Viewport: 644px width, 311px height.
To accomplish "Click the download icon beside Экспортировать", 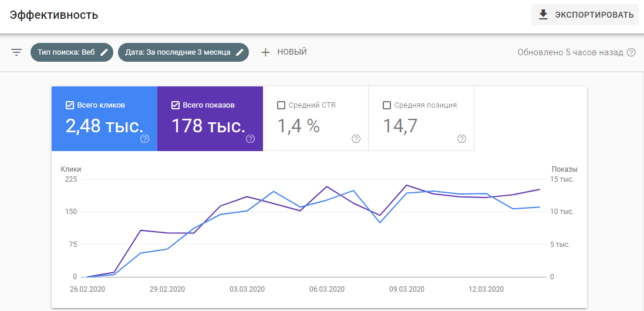I will [x=543, y=15].
